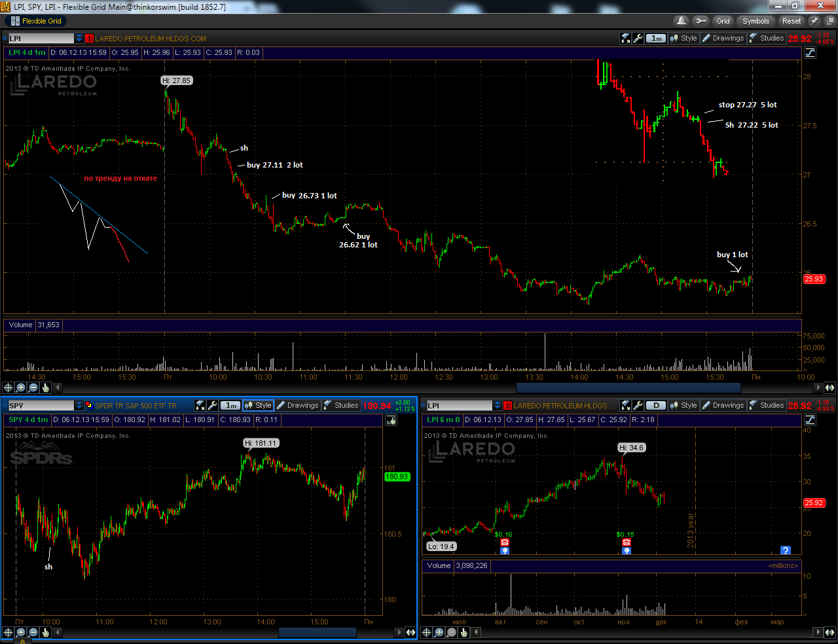Click the flask share icon in daily LPI chart
This screenshot has height=644, width=838.
tap(626, 406)
